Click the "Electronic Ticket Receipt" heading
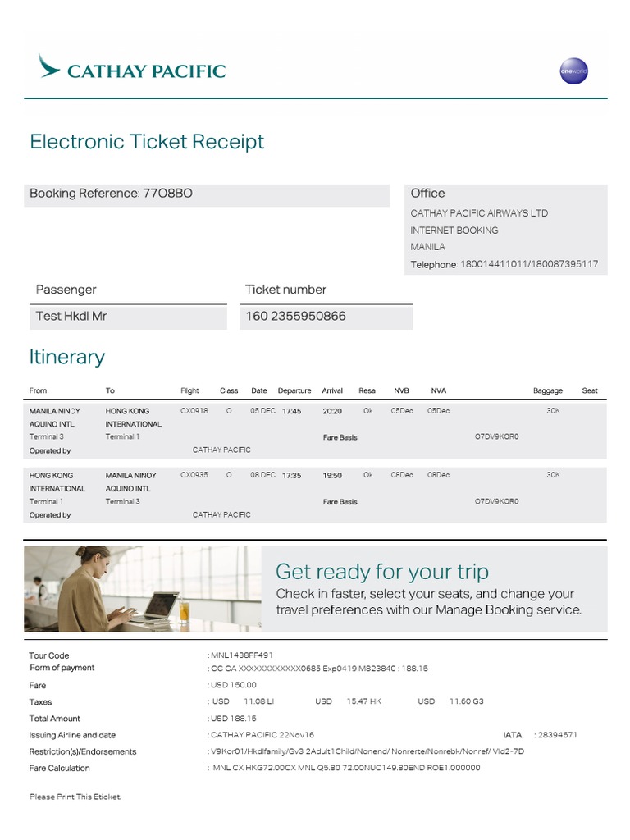This screenshot has height=840, width=630. pos(147,142)
